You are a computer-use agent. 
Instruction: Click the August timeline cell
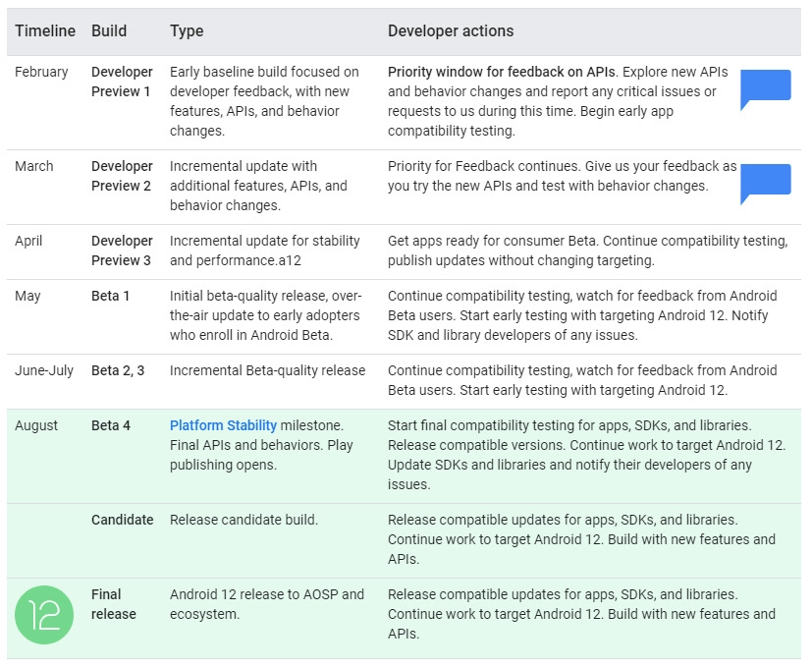tap(36, 426)
